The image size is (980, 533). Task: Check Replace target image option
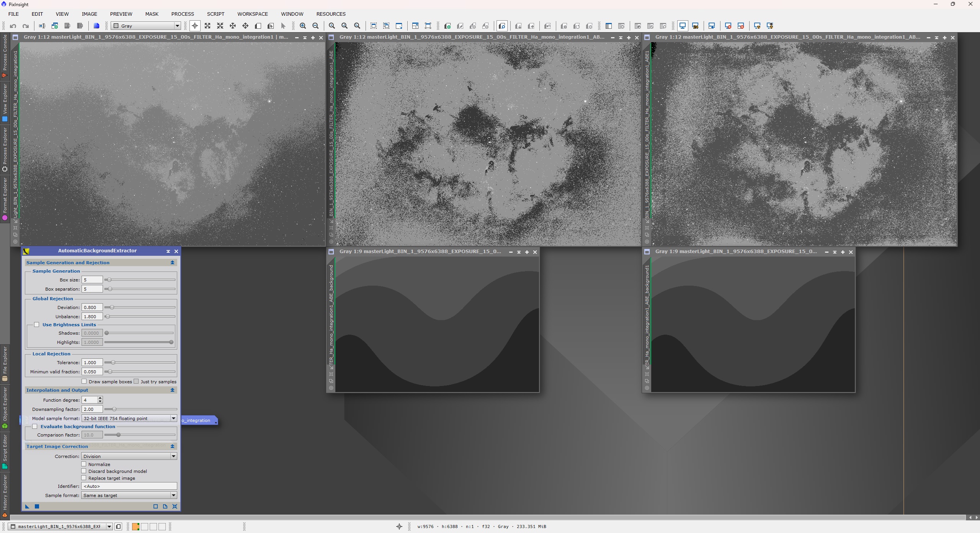[84, 478]
